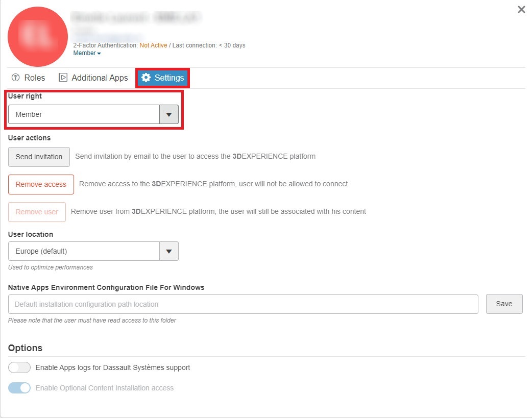
Task: Click the Remove user button
Action: [x=37, y=212]
